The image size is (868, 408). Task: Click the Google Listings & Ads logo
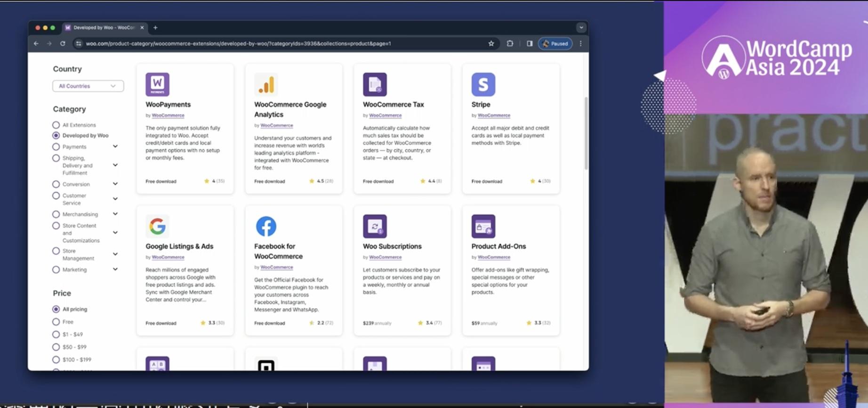coord(157,226)
